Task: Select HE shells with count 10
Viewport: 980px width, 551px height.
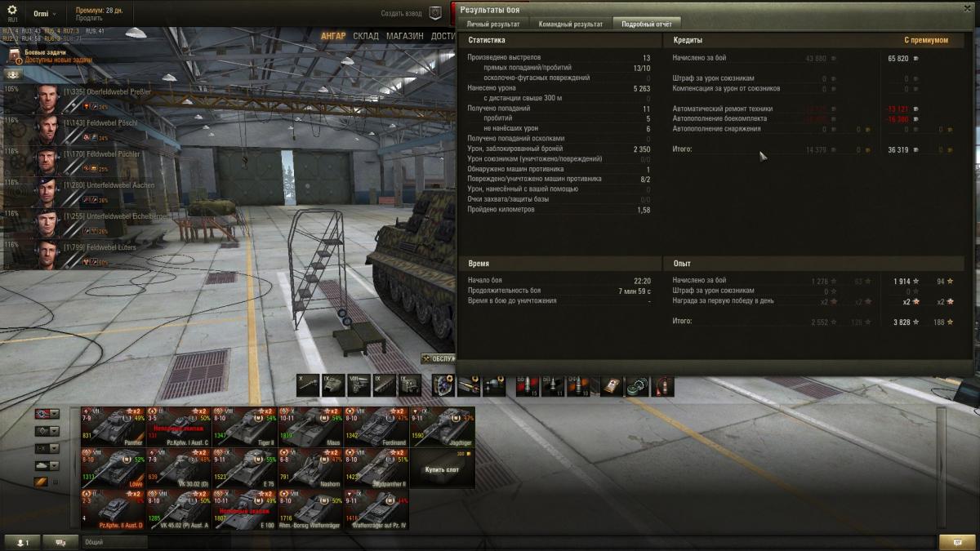Action: click(x=578, y=384)
